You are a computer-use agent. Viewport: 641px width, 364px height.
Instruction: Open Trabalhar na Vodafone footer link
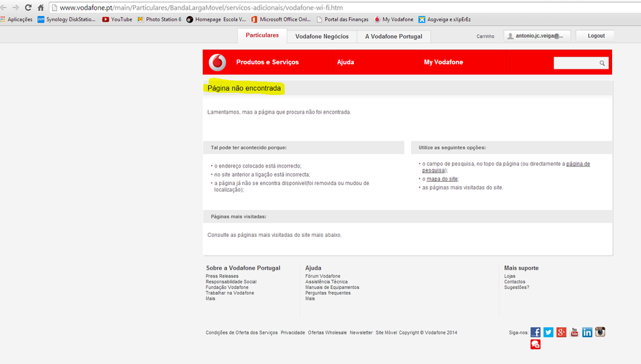coord(230,293)
